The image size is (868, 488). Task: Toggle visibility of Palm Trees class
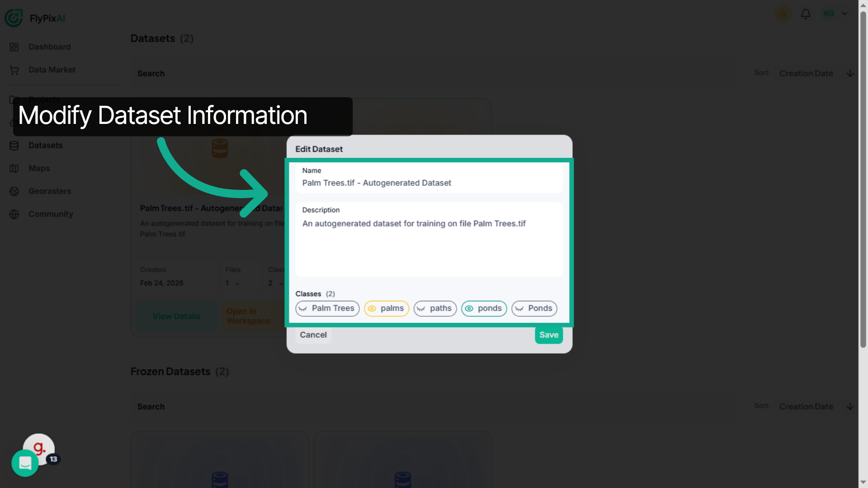327,308
